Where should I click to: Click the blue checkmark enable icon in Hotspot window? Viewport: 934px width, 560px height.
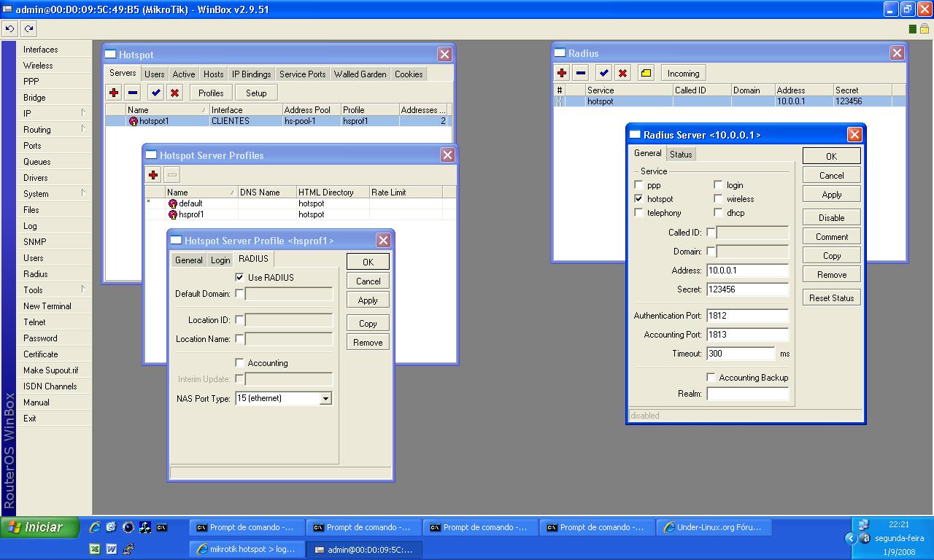(x=155, y=93)
